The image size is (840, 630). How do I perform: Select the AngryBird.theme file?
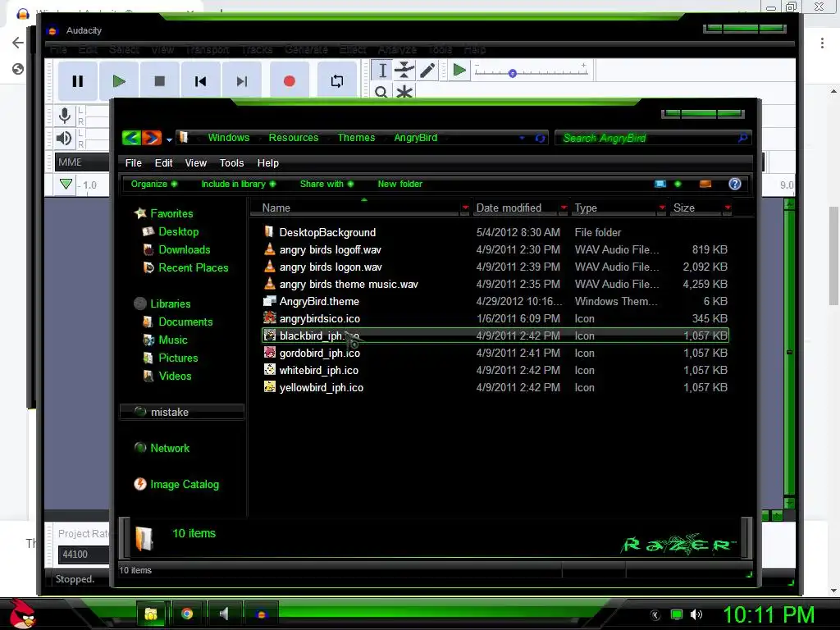point(319,301)
